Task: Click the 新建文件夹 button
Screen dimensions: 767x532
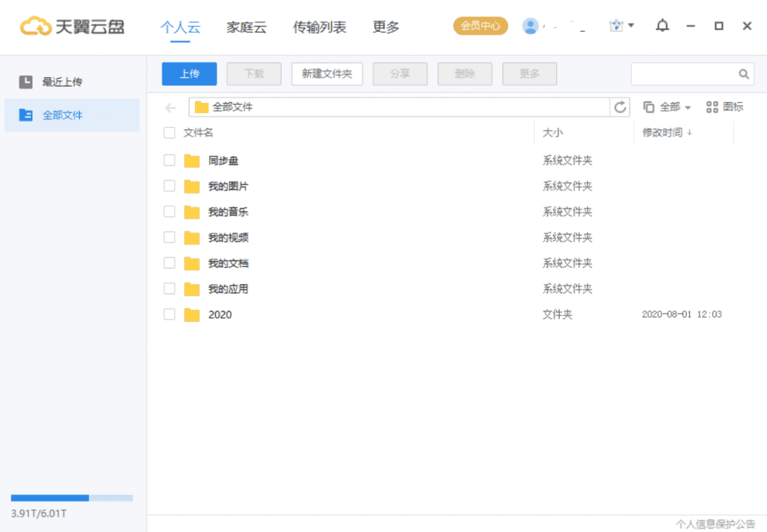Action: point(327,74)
